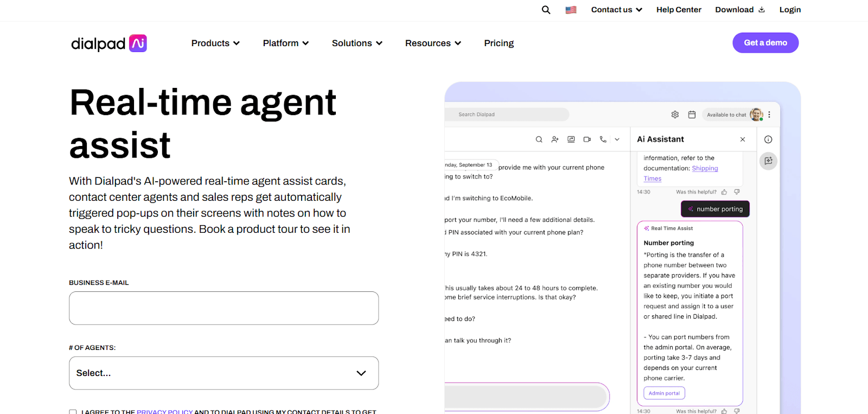This screenshot has height=414, width=868.
Task: Start a call with the phone icon
Action: pyautogui.click(x=603, y=139)
